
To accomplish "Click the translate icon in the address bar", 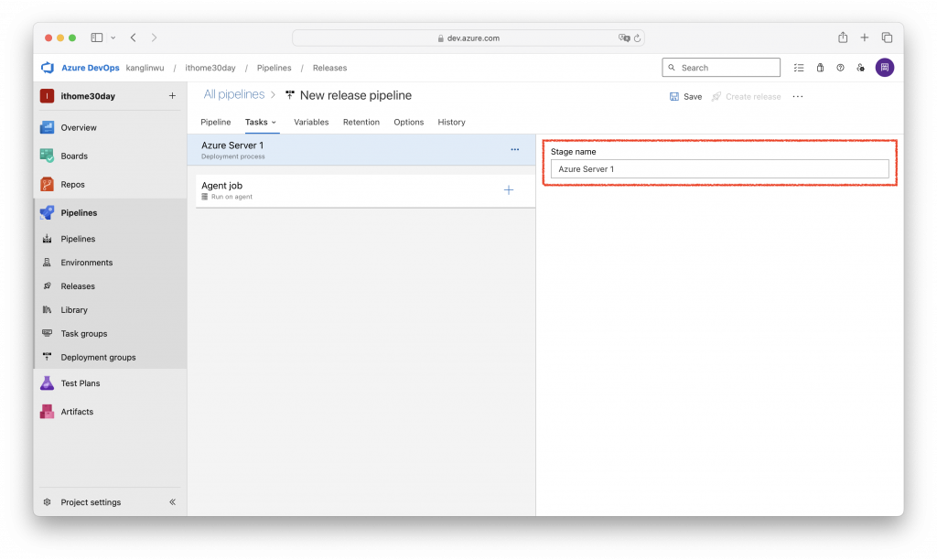I will 624,38.
